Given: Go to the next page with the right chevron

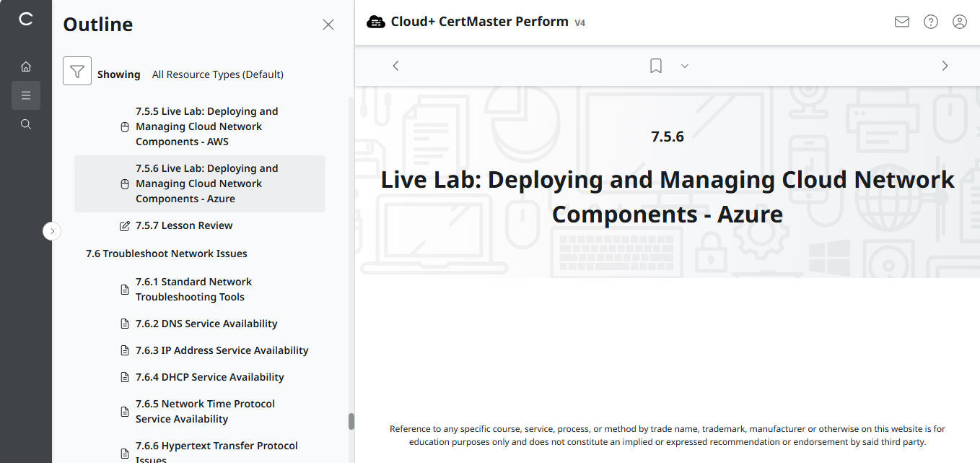Looking at the screenshot, I should 945,65.
